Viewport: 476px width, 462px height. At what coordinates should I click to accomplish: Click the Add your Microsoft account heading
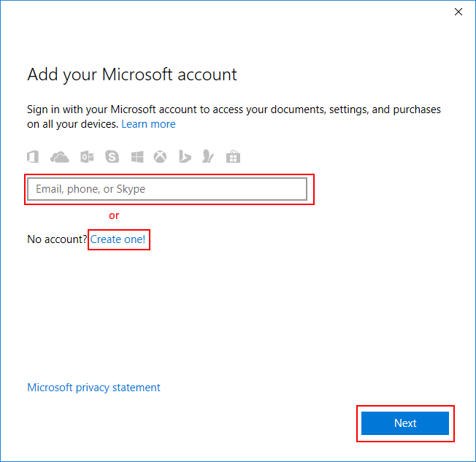[132, 74]
